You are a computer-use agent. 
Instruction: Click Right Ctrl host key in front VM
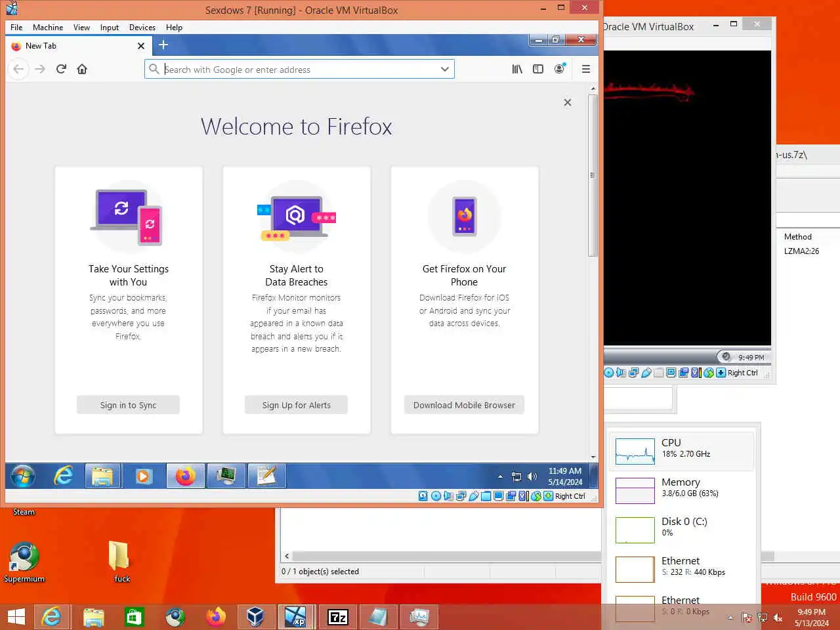click(x=570, y=496)
